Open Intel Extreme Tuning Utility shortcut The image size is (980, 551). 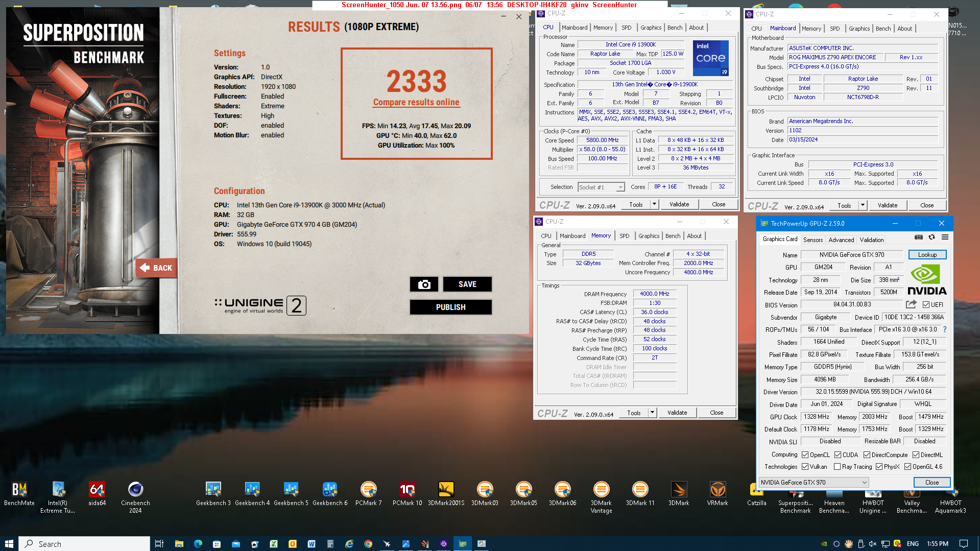point(58,497)
